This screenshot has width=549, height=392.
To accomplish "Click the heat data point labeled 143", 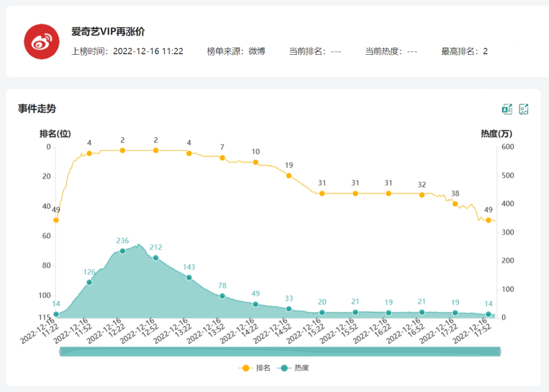I will coord(189,278).
